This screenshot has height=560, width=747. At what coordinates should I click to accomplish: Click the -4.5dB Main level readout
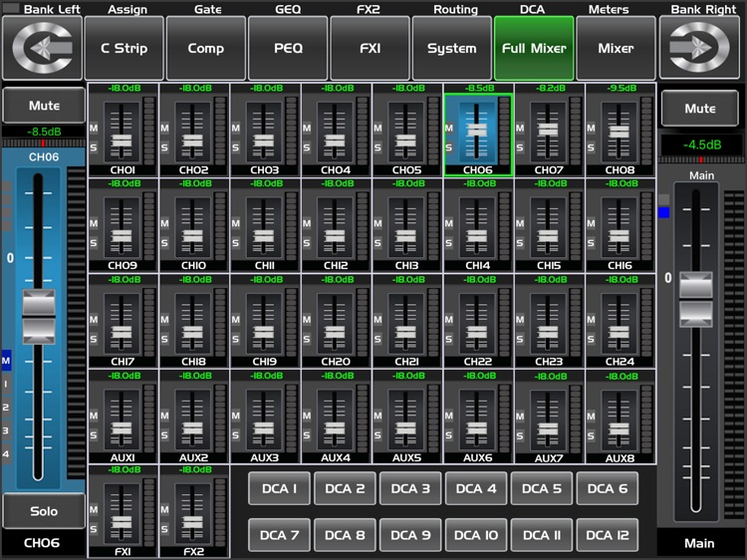(702, 144)
